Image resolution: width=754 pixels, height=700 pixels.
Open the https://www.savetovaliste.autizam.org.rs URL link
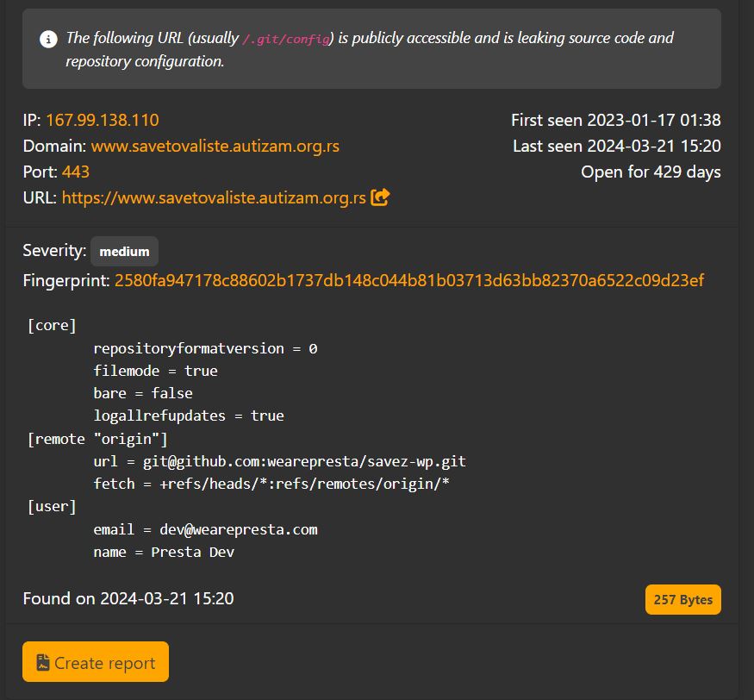pos(214,197)
